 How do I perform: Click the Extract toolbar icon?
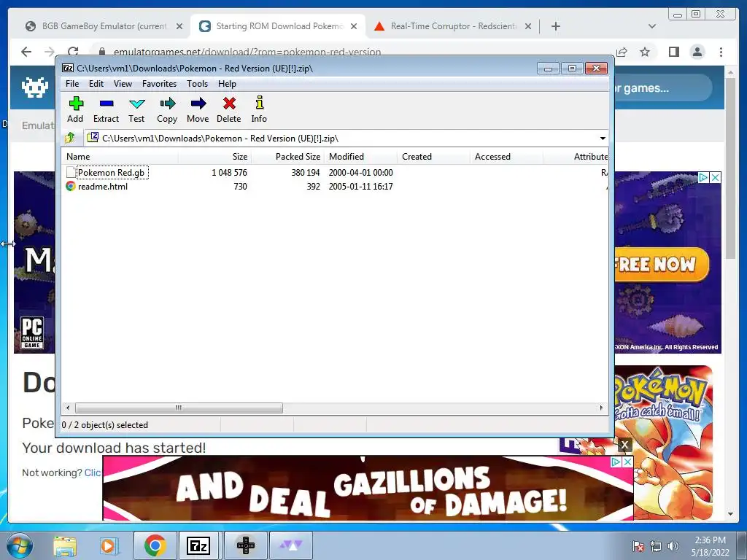click(x=107, y=104)
